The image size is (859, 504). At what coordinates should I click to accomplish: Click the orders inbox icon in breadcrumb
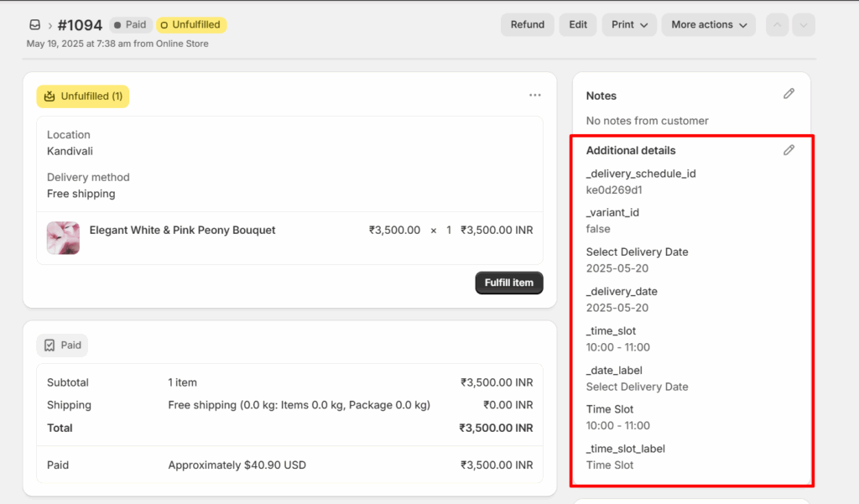tap(34, 25)
